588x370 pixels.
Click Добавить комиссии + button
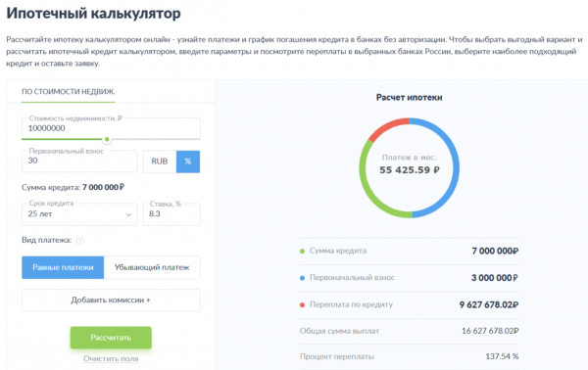point(111,300)
